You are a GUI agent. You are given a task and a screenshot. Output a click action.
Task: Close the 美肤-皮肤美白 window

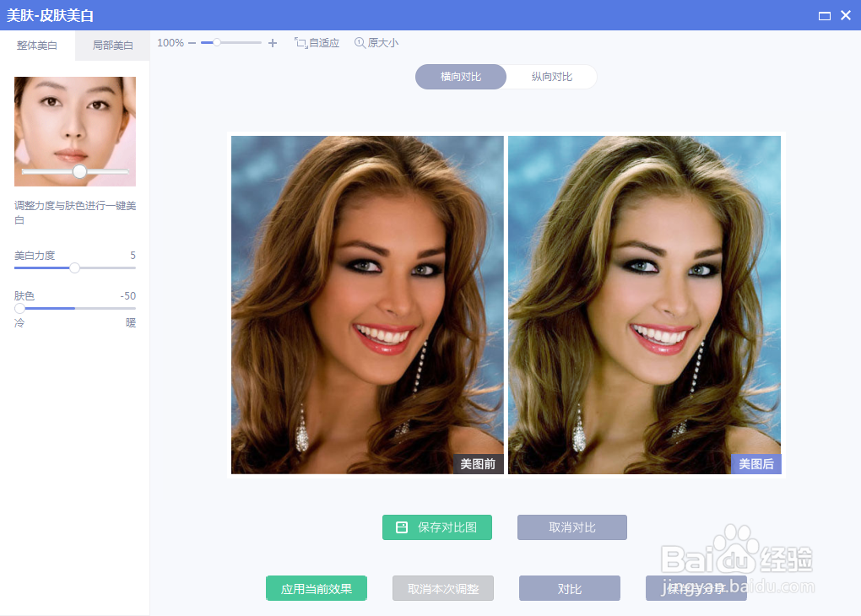pos(846,15)
